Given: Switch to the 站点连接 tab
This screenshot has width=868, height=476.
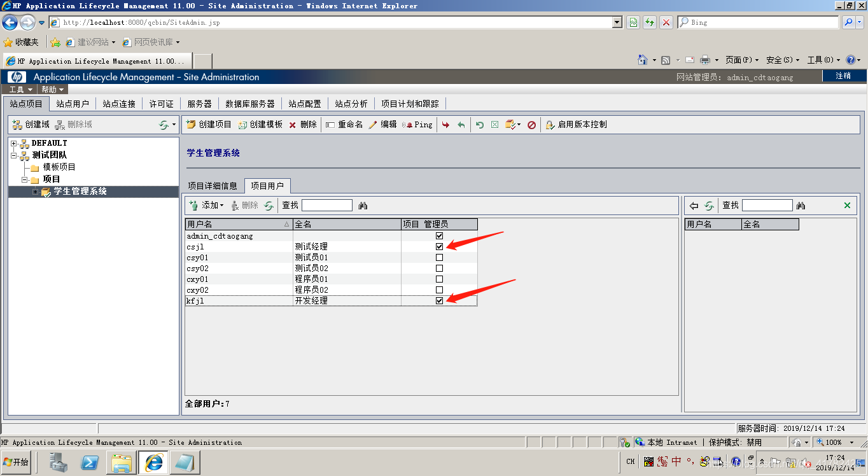Looking at the screenshot, I should pos(119,104).
